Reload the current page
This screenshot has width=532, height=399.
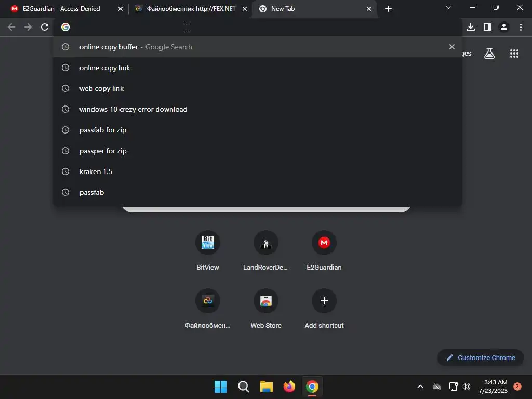pos(45,27)
